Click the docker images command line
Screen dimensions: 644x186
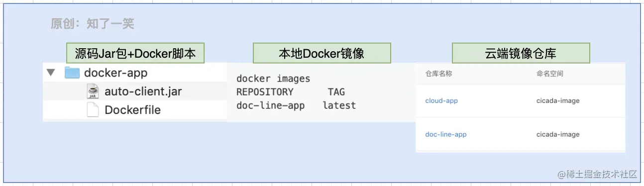tap(273, 79)
